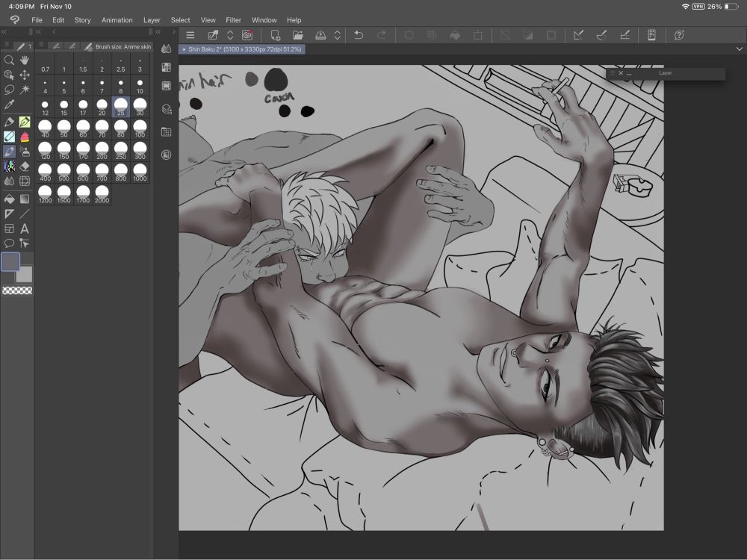Viewport: 747px width, 560px height.
Task: Close the floating Layer panel
Action: point(620,73)
